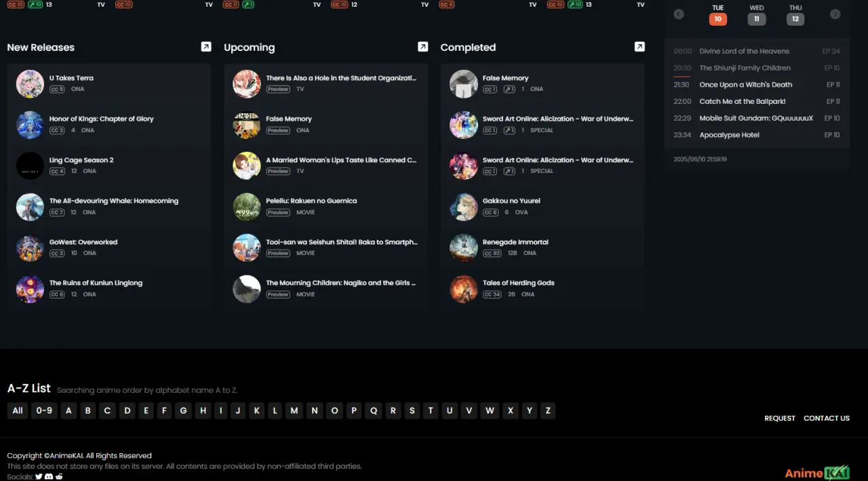Select TUE 10 schedule tab
This screenshot has height=481, width=868.
point(718,14)
